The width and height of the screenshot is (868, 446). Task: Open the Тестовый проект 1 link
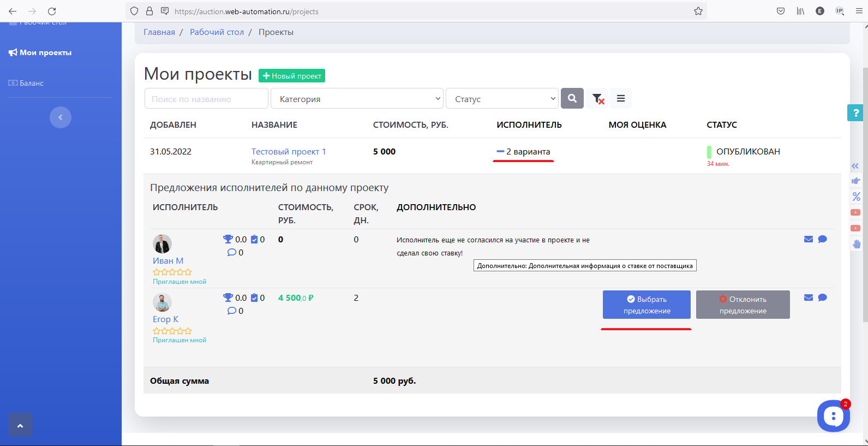(288, 152)
